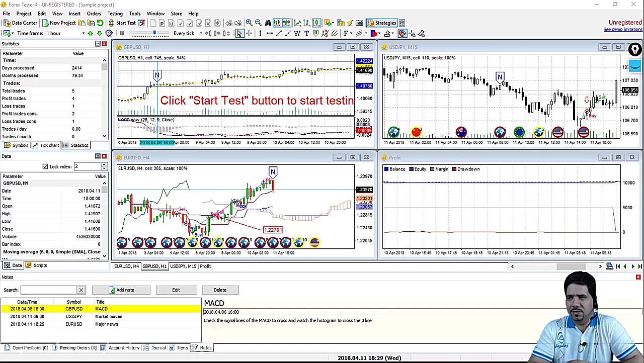Click the Edit note button
The height and width of the screenshot is (363, 644).
pos(176,290)
